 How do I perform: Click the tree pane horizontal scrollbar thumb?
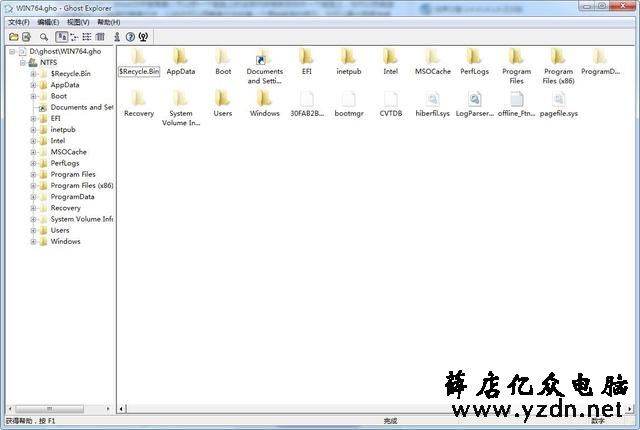click(x=49, y=408)
